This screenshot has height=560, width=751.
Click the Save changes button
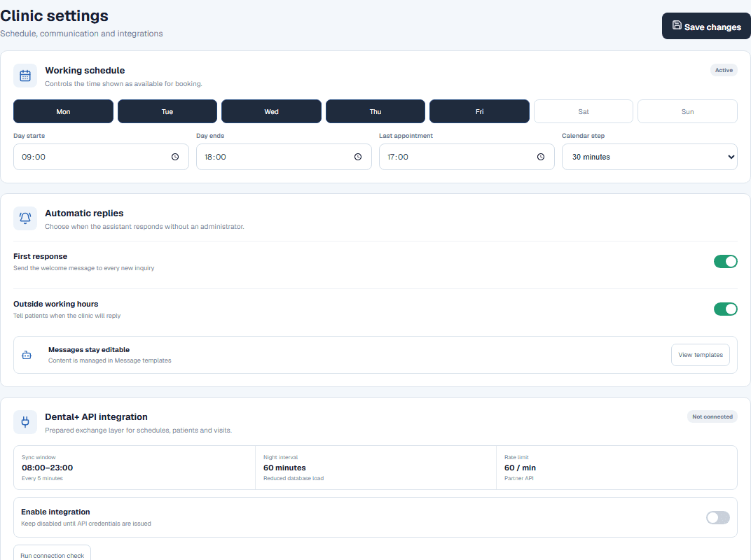click(x=706, y=26)
